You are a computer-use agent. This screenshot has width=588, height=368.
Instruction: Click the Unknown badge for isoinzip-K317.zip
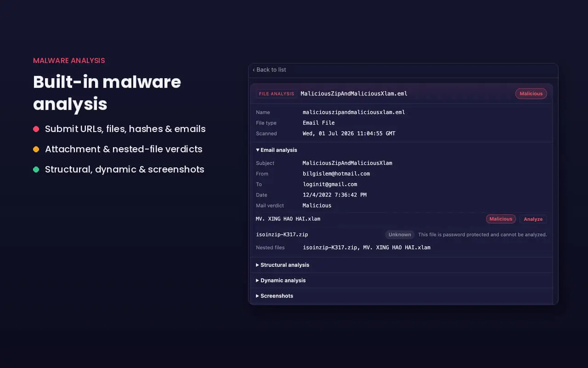tap(400, 235)
